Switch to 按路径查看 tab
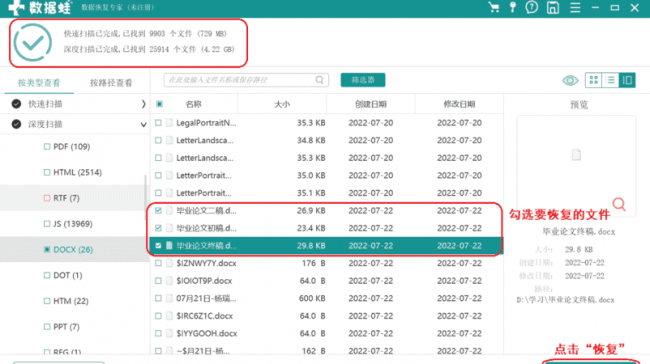Screen dimensions: 650x364 pos(111,83)
